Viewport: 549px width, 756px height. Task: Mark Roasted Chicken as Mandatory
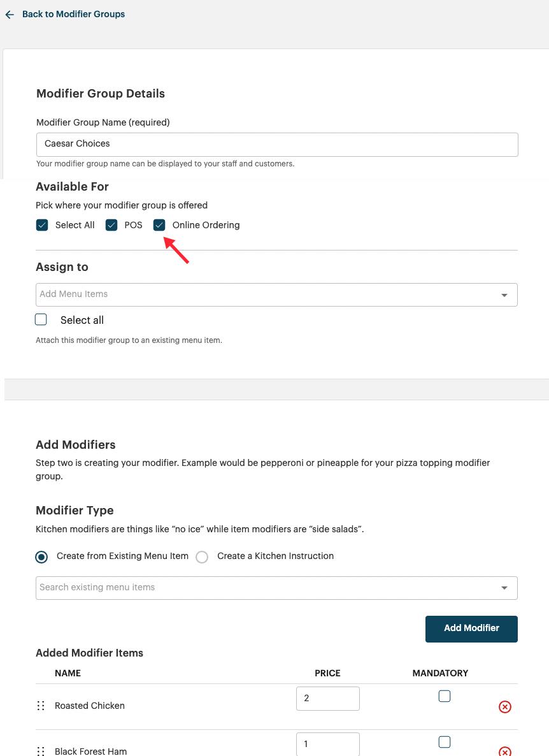click(x=444, y=696)
